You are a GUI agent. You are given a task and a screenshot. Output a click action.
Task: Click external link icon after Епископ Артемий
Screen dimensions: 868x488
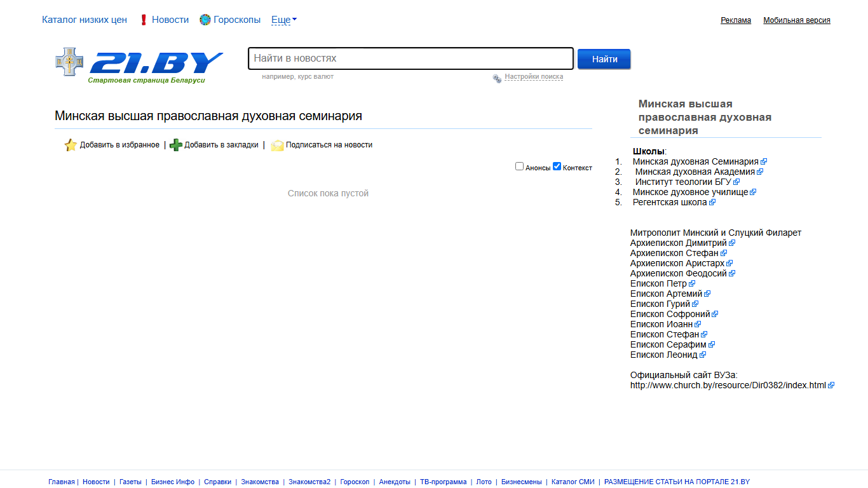click(707, 294)
